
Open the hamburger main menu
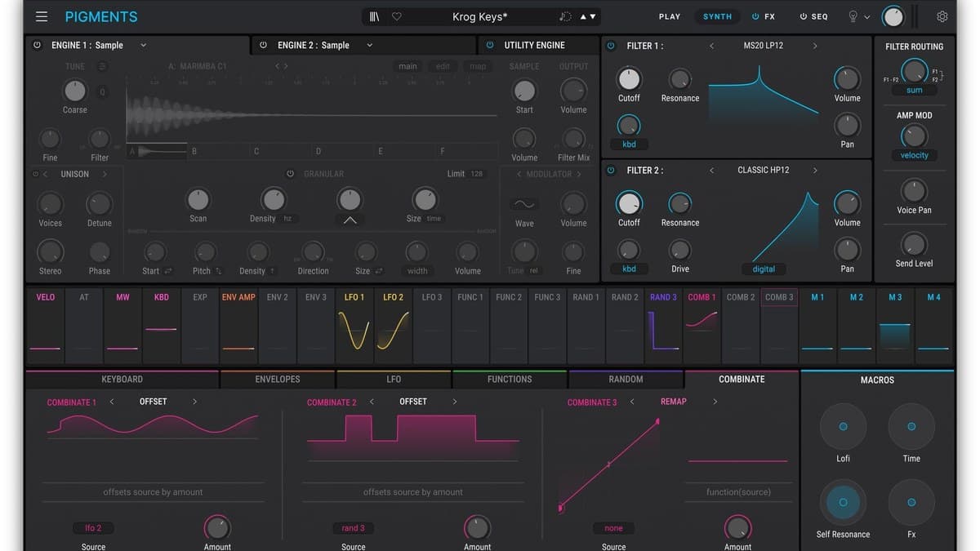pos(42,16)
